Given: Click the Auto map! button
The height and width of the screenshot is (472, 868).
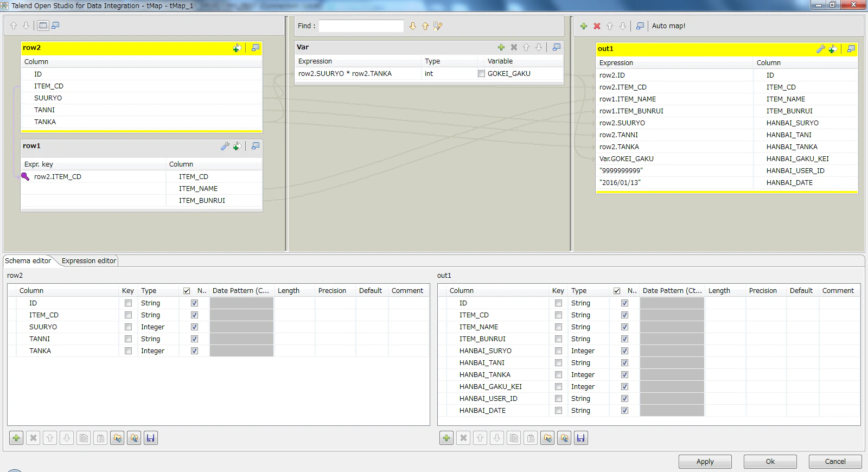Looking at the screenshot, I should [x=668, y=26].
